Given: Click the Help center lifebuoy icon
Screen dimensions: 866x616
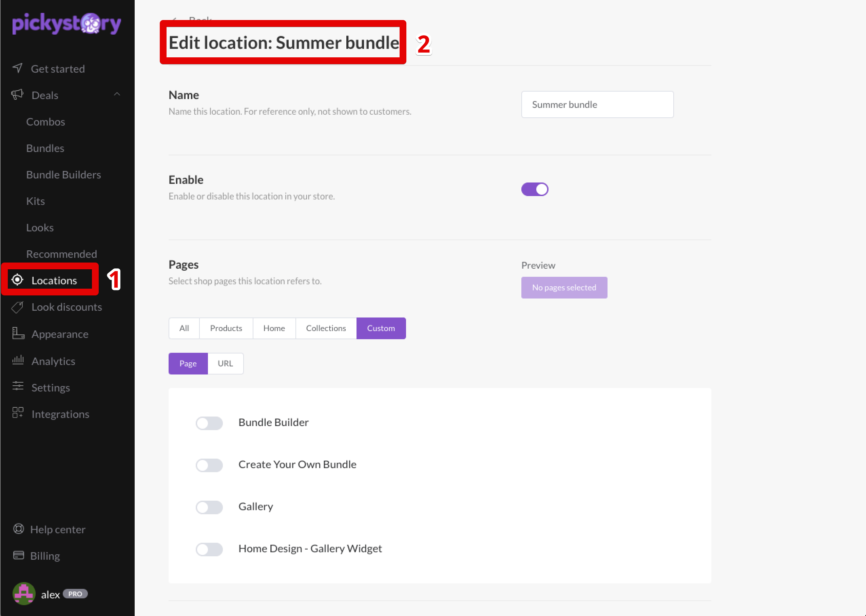Looking at the screenshot, I should click(18, 529).
